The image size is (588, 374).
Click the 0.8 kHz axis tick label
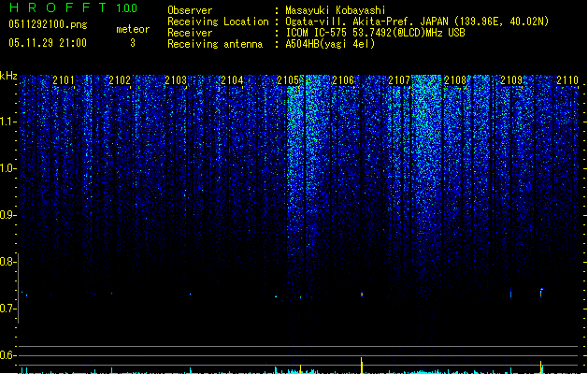(x=7, y=262)
